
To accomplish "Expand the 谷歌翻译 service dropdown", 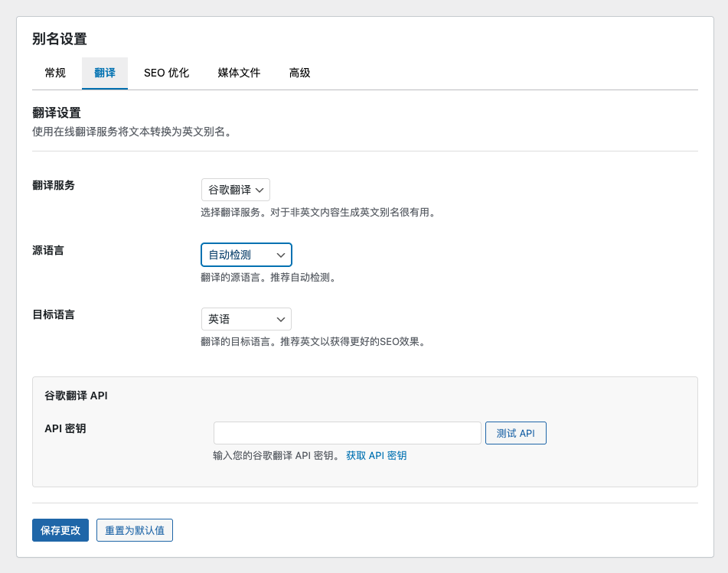I will click(236, 190).
